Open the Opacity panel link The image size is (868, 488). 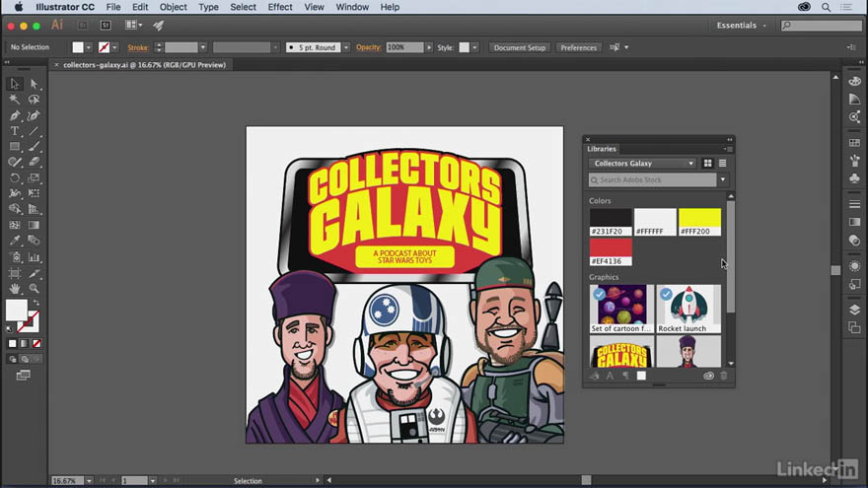click(369, 47)
